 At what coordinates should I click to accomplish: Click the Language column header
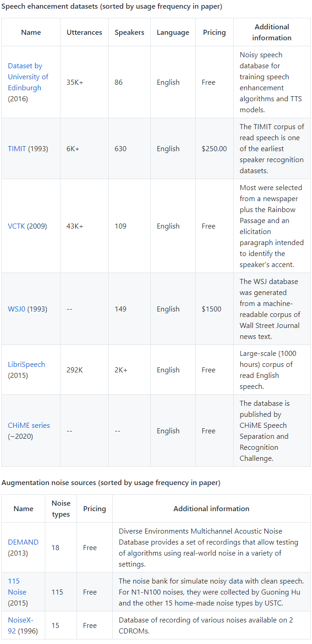tap(173, 33)
